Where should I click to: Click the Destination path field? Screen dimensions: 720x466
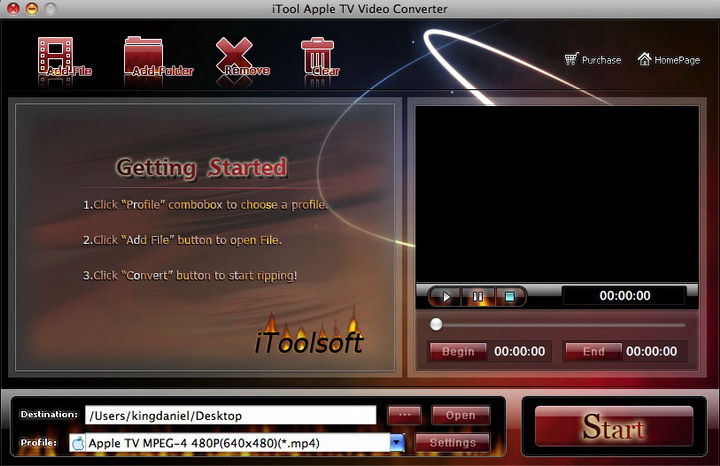231,415
